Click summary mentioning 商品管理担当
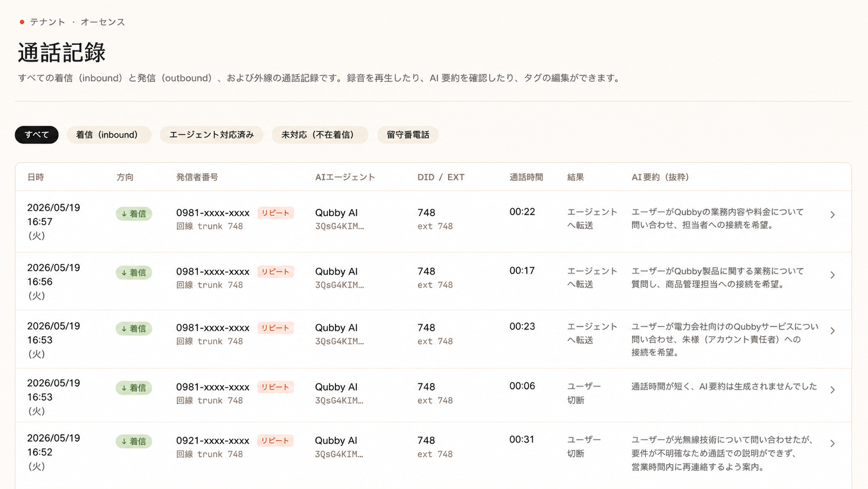Screen dimensions: 868x489 click(x=717, y=277)
